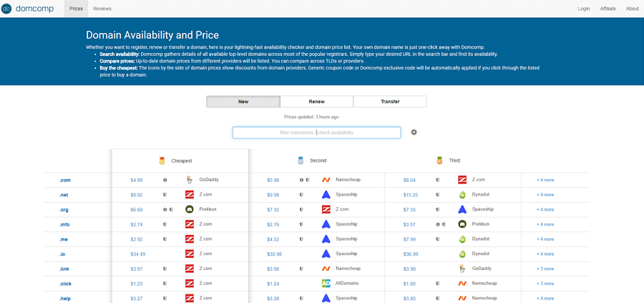Click Namecheap logo in .click row
This screenshot has width=644, height=303.
point(462,283)
